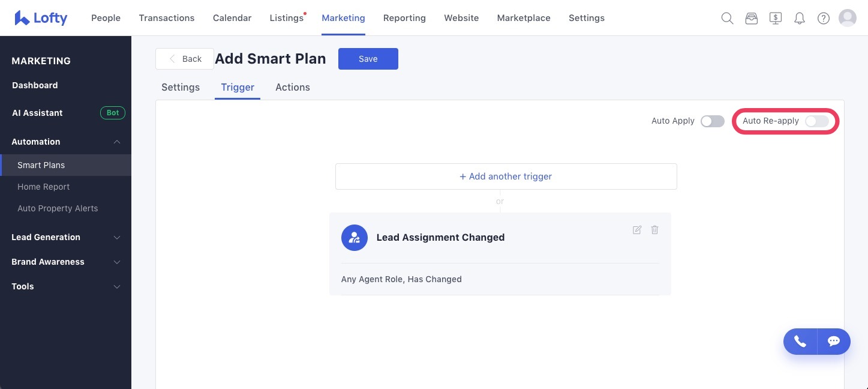Open the floating chat bubble button
This screenshot has width=868, height=389.
click(x=834, y=342)
